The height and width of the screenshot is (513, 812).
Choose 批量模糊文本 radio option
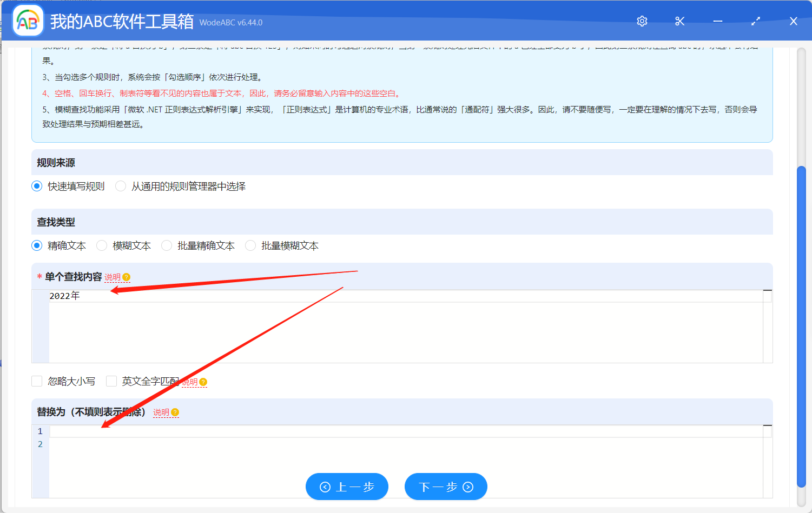click(250, 246)
